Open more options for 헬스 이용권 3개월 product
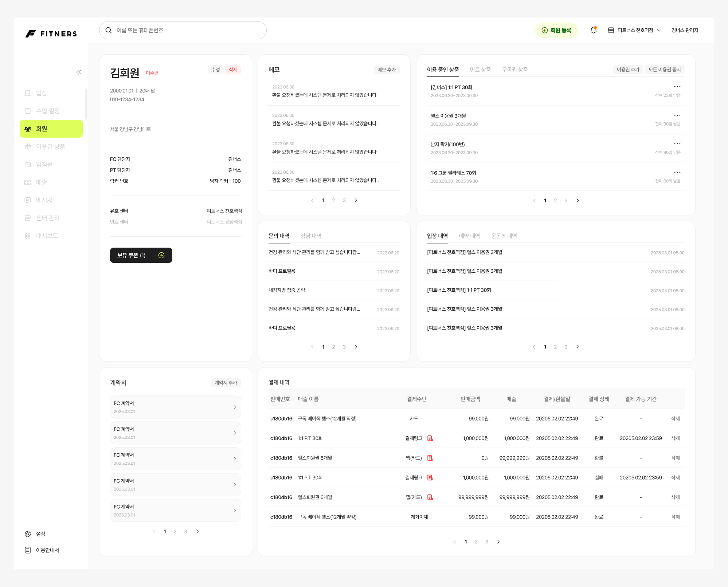 (677, 115)
